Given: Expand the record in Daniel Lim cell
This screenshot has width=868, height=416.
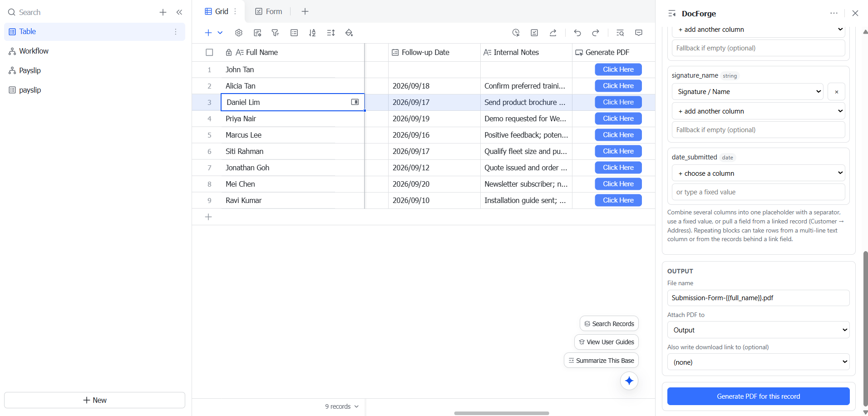Looking at the screenshot, I should [x=355, y=102].
